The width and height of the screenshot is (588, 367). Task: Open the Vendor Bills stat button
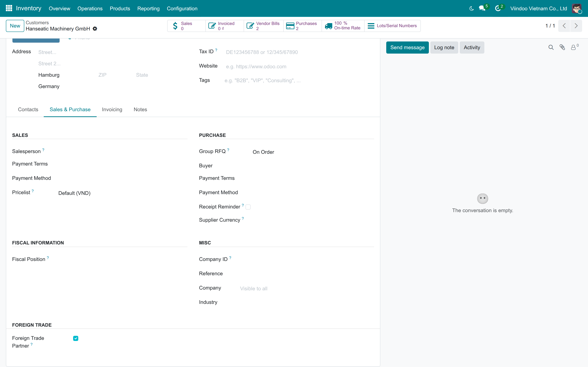[263, 26]
